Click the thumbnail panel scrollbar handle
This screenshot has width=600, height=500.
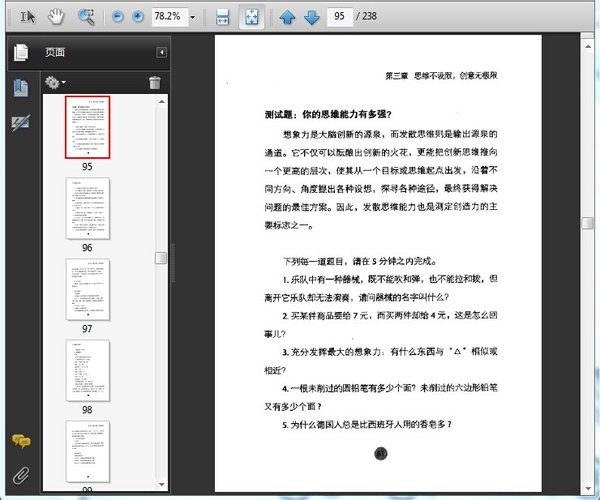[160, 258]
